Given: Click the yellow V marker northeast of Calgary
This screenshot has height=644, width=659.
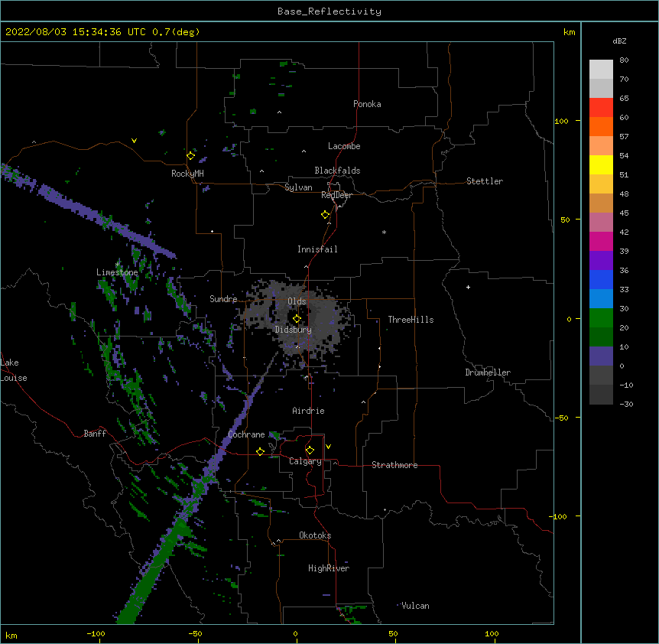Looking at the screenshot, I should point(328,447).
